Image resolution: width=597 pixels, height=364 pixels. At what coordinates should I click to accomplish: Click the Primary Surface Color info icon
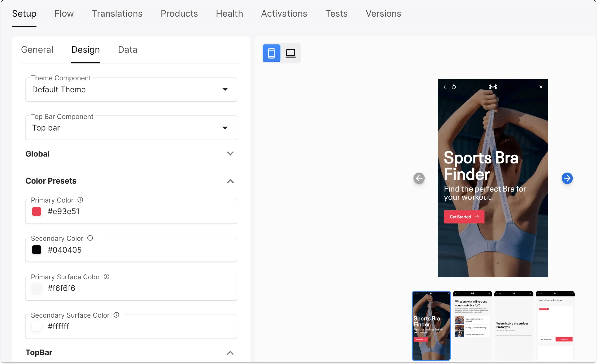107,276
